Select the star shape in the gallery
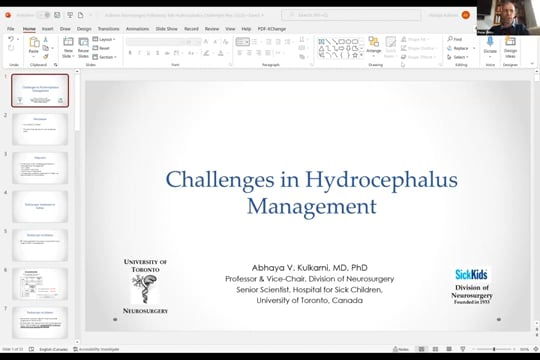 point(355,55)
